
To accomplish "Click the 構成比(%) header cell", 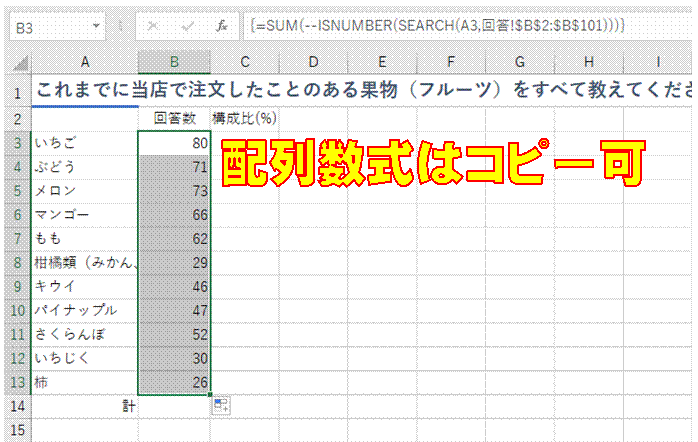I will pyautogui.click(x=244, y=119).
